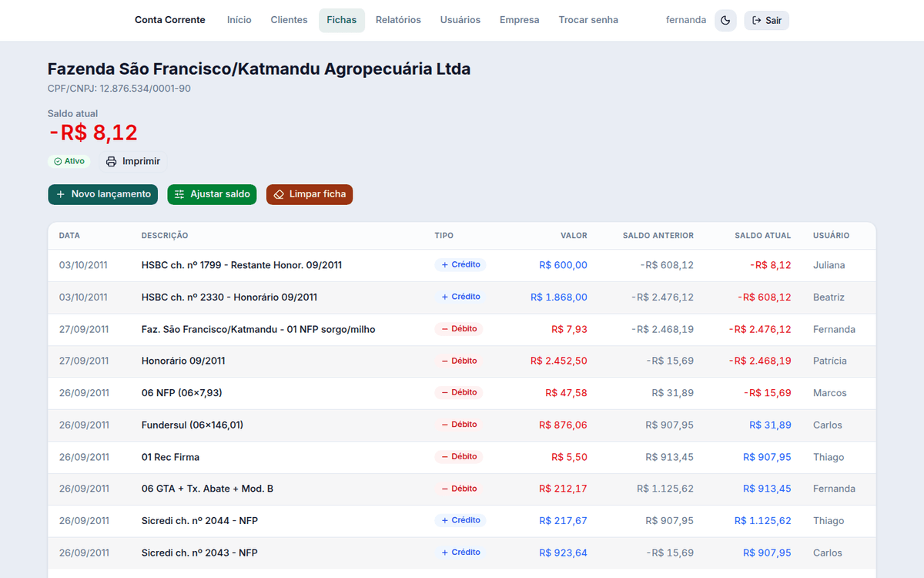This screenshot has width=924, height=578.
Task: Switch to the Relatórios menu
Action: pyautogui.click(x=398, y=20)
